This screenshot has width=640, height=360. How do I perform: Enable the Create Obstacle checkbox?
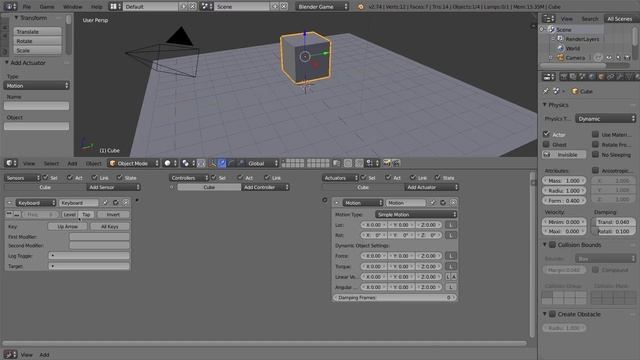pyautogui.click(x=552, y=314)
